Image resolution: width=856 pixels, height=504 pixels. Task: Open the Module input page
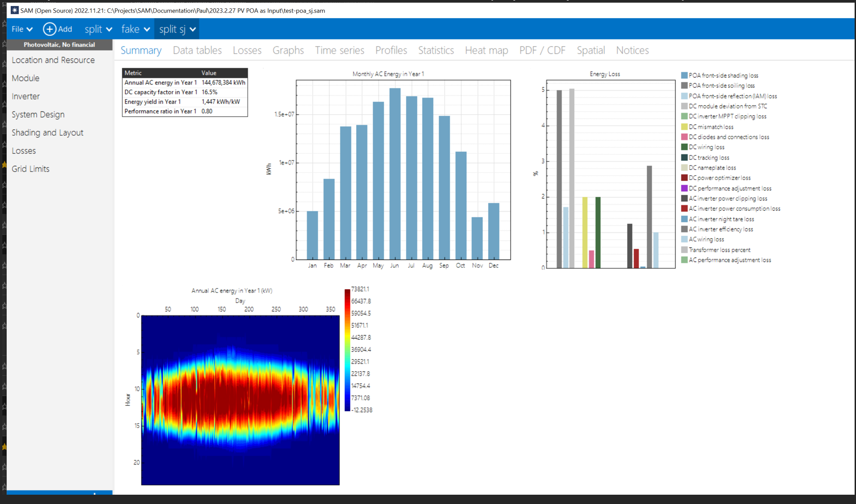pyautogui.click(x=25, y=78)
